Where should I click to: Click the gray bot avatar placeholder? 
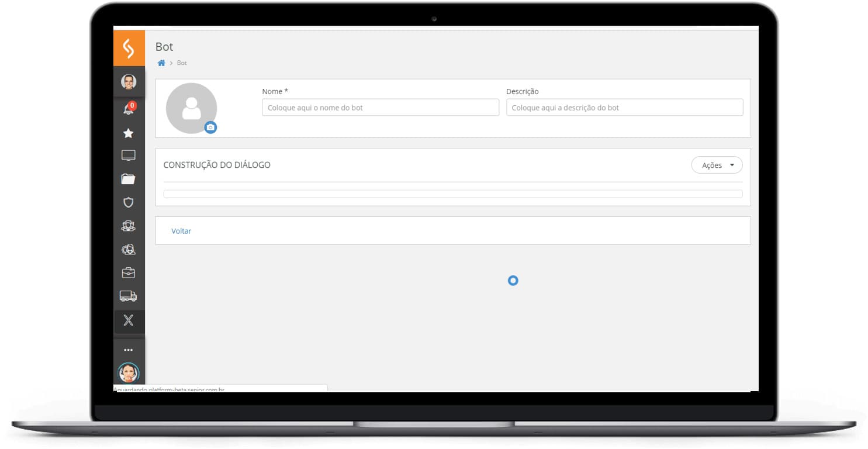pyautogui.click(x=191, y=107)
